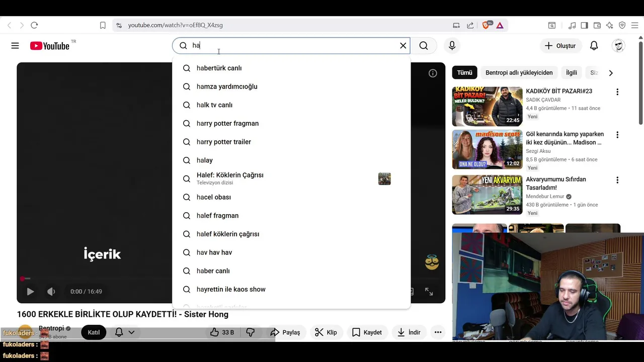The height and width of the screenshot is (362, 644).
Task: Click the İndir download button
Action: click(x=409, y=332)
